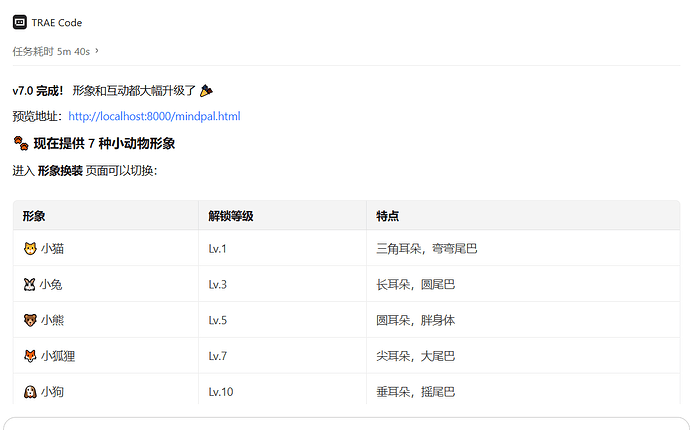This screenshot has width=690, height=430.
Task: Click the rabbit emoji next to 小兔
Action: 29,285
